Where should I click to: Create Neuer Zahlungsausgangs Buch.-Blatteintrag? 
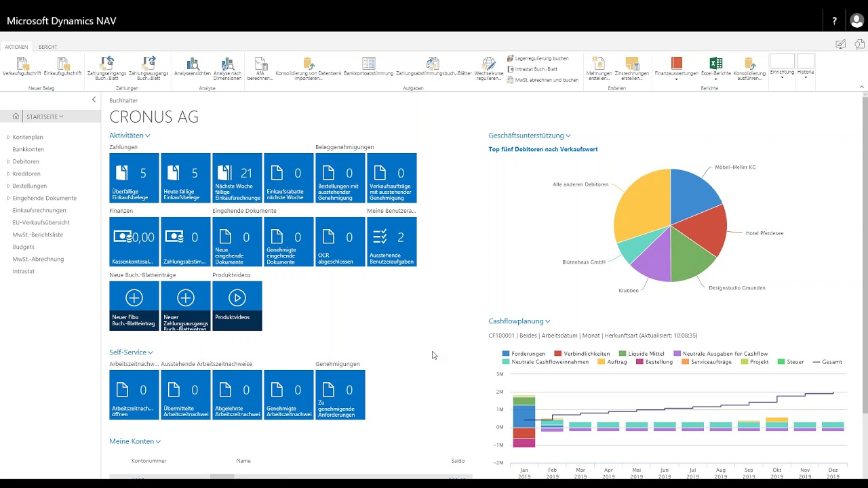pyautogui.click(x=186, y=306)
